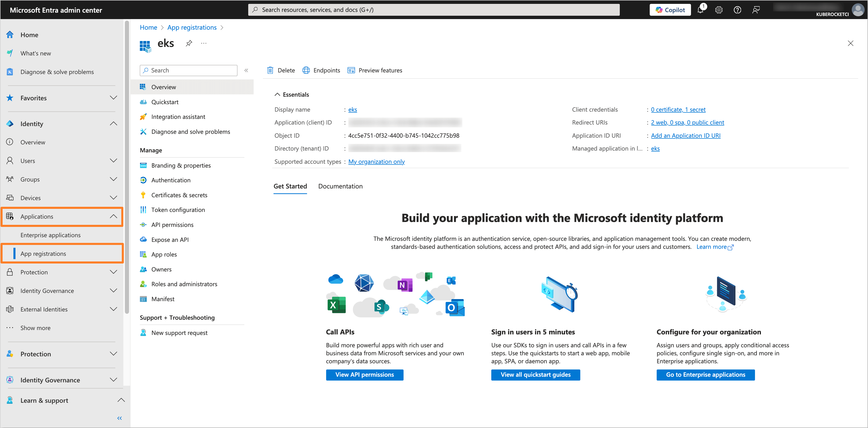868x428 pixels.
Task: Expand the Users menu
Action: (x=114, y=161)
